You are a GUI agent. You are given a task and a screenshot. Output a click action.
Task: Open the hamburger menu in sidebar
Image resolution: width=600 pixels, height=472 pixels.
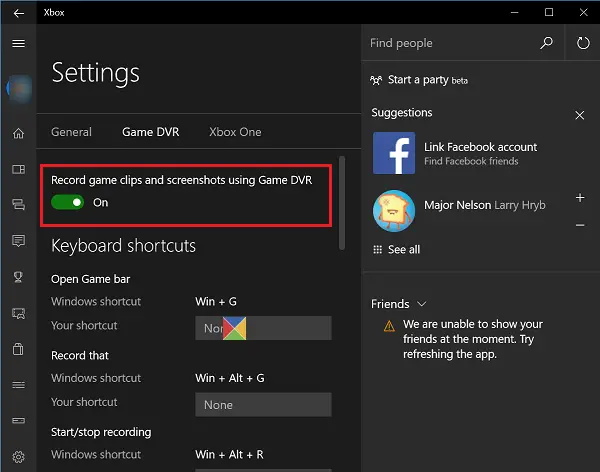[18, 44]
